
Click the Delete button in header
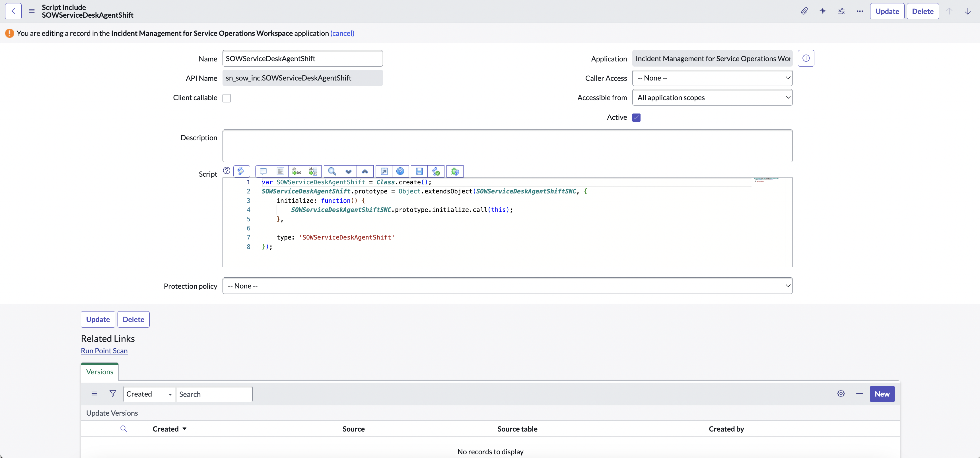pyautogui.click(x=923, y=11)
